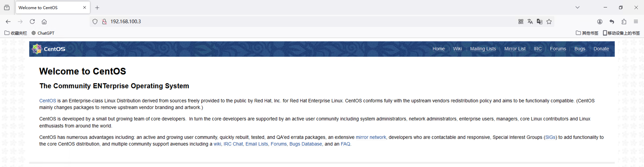Follow the mirror network link
The height and width of the screenshot is (167, 644).
371,137
